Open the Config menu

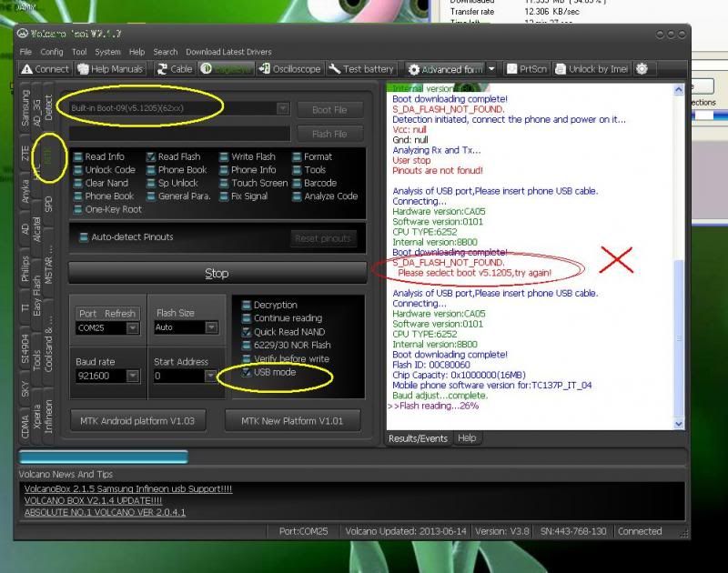(x=52, y=52)
